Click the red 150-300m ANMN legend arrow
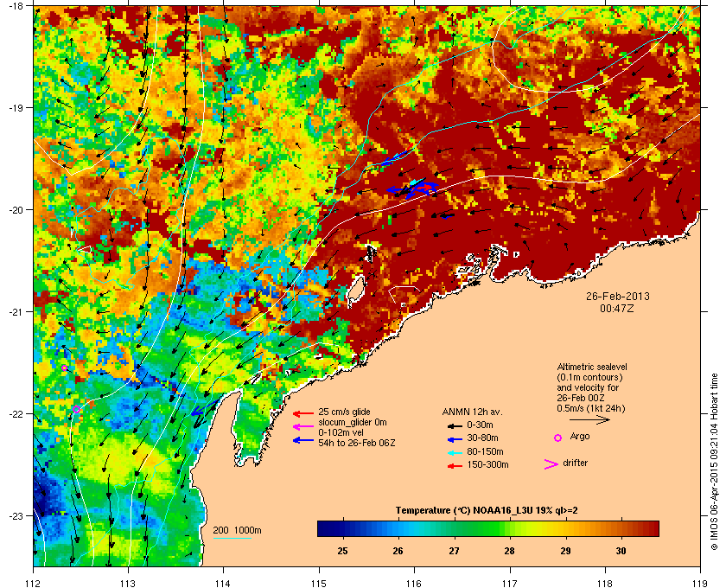726x588 pixels. coord(455,466)
